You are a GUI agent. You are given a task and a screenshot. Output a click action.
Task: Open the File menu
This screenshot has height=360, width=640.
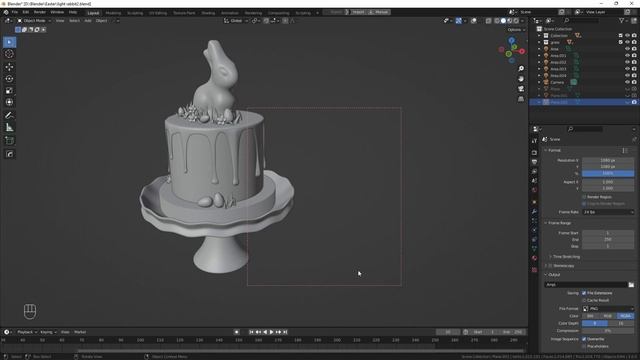tap(15, 12)
